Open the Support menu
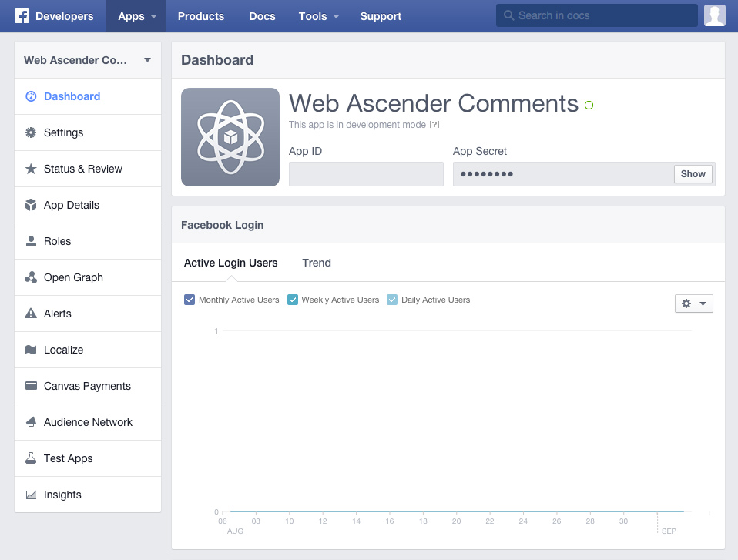 point(381,16)
